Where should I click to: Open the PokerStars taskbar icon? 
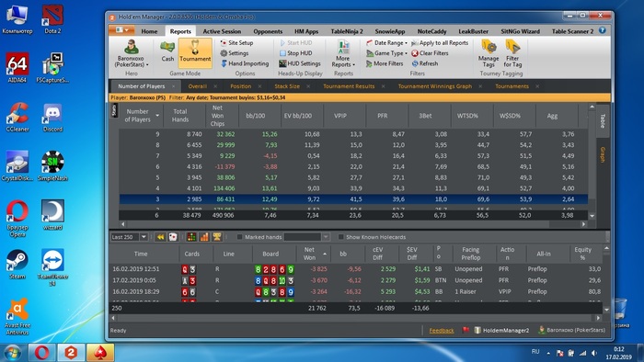pyautogui.click(x=100, y=353)
